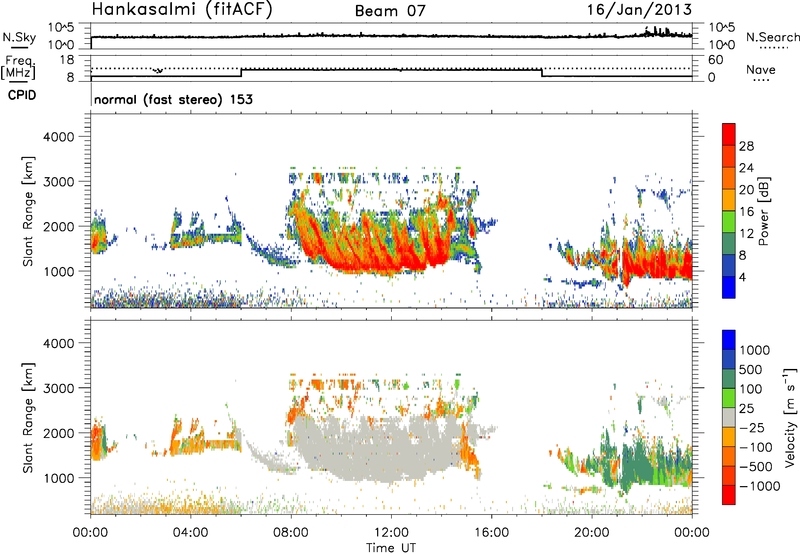Click the 'Beam 07' label
This screenshot has width=800, height=554.
tap(390, 11)
